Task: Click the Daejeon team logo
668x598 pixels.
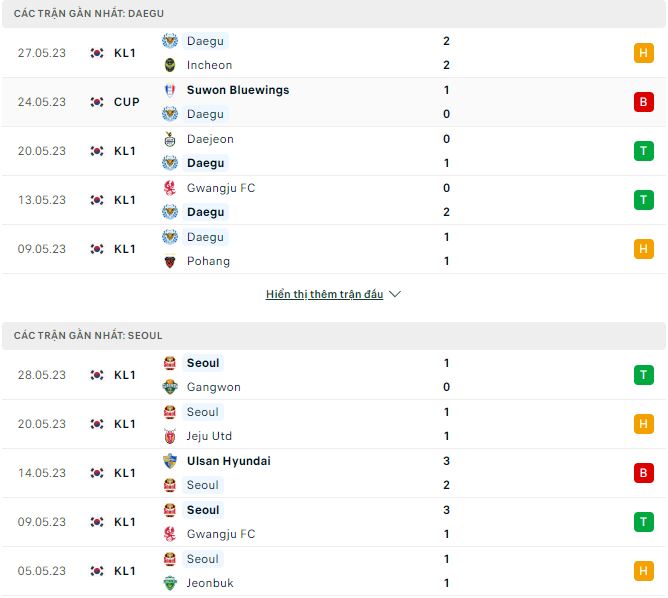Action: click(x=170, y=139)
